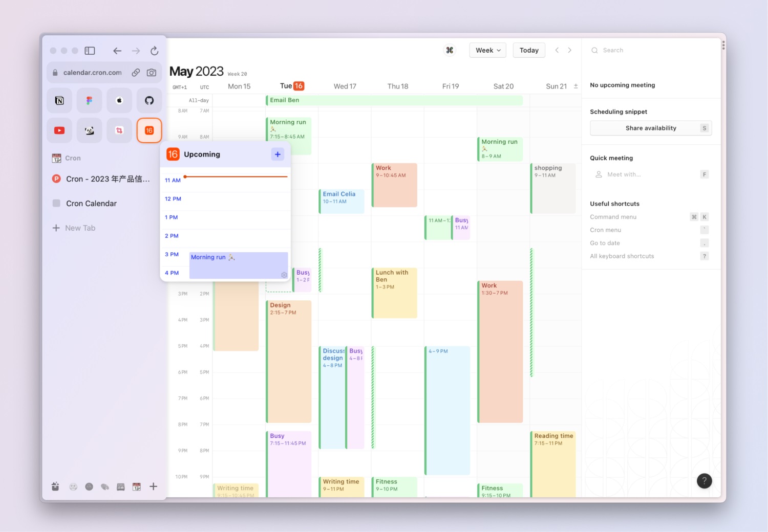
Task: Open settings gear in Upcoming popup
Action: pos(284,275)
